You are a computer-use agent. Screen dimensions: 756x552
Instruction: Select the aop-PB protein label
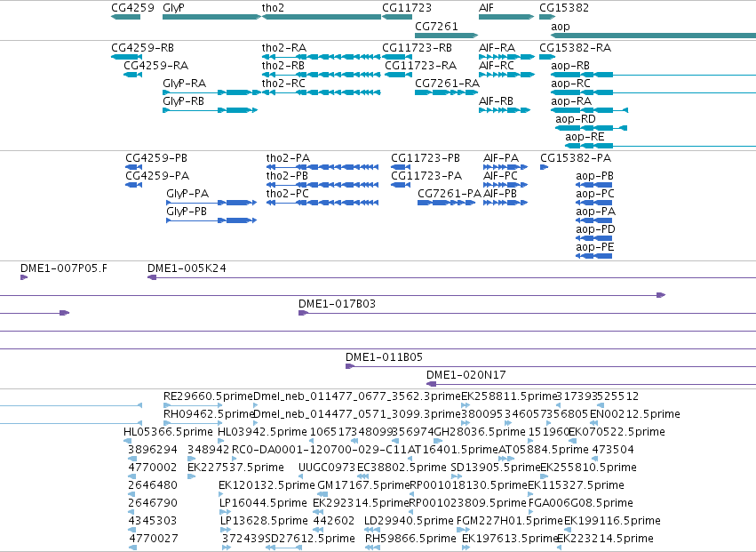tap(594, 176)
